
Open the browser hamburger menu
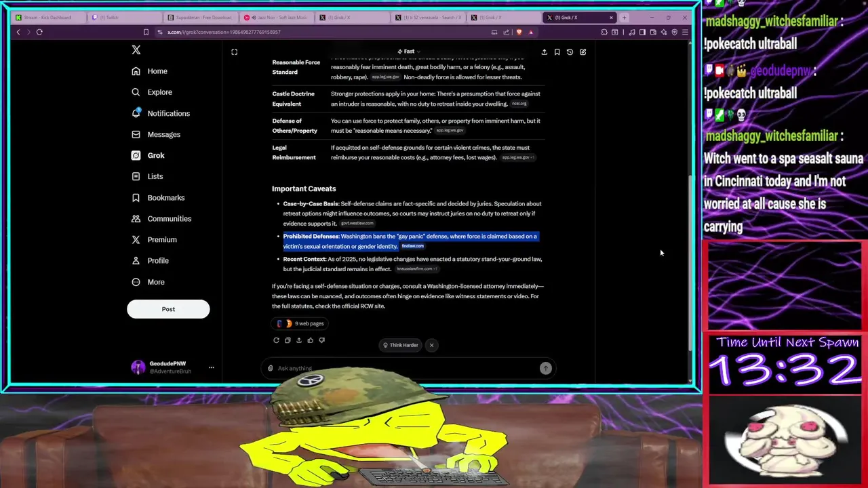coord(685,32)
